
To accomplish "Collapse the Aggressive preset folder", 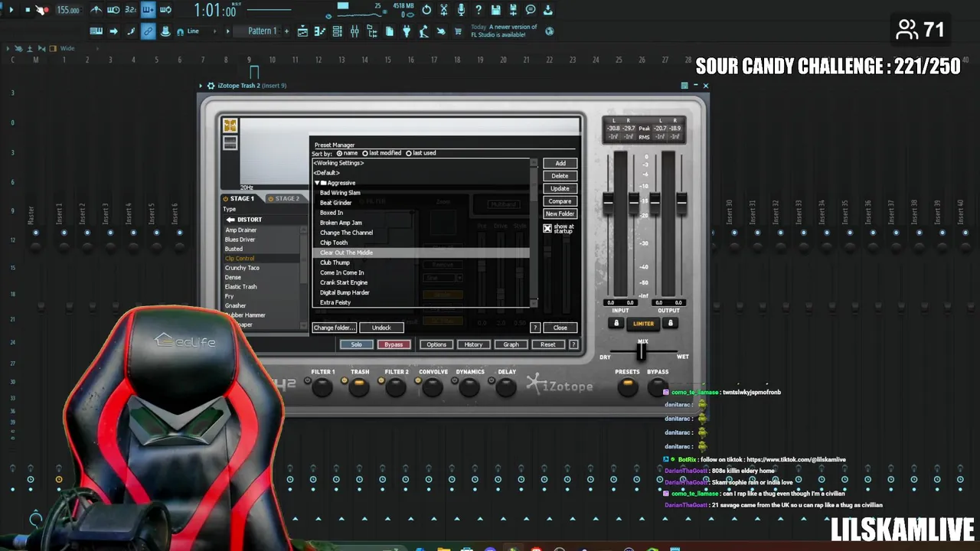I will pyautogui.click(x=317, y=183).
